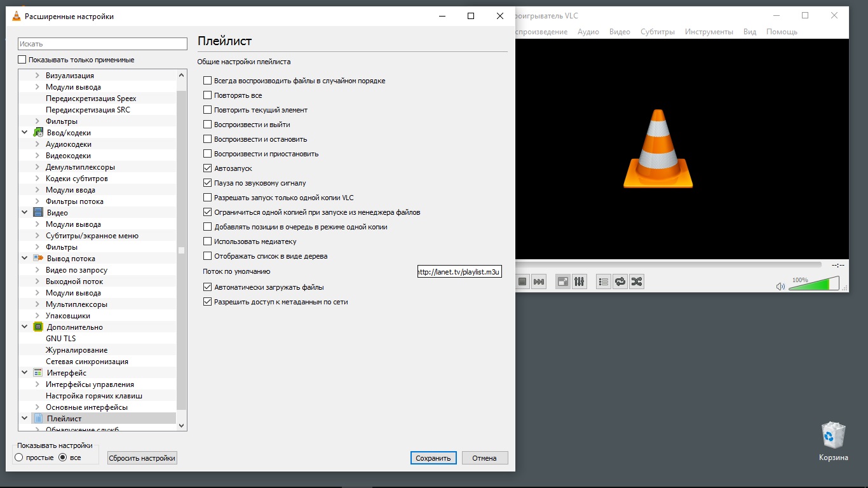The width and height of the screenshot is (868, 488).
Task: Toggle fullscreen video icon
Action: [x=562, y=281]
